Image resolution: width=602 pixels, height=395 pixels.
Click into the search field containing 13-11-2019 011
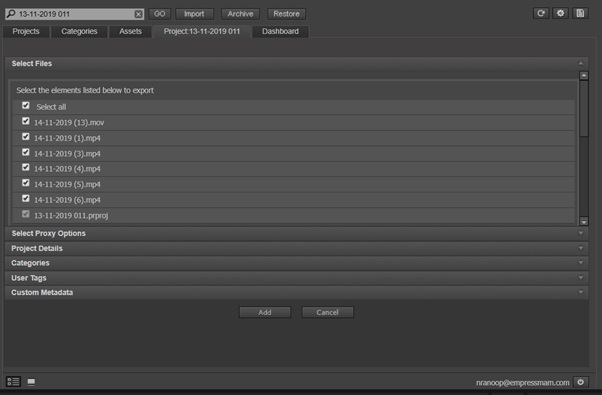(x=75, y=14)
